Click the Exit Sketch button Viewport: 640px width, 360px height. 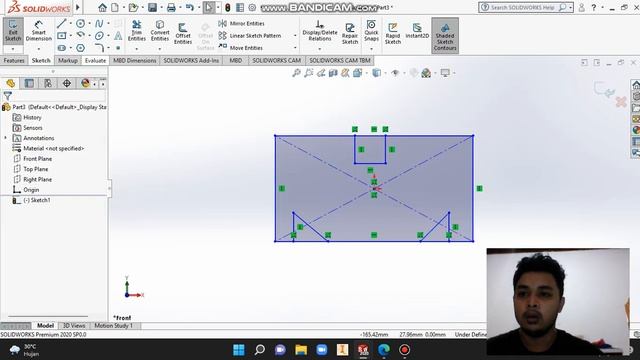coord(13,31)
